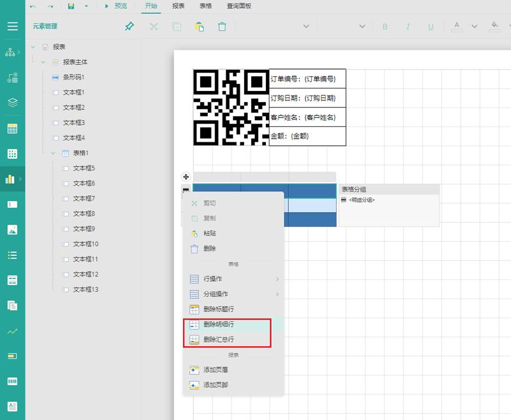The width and height of the screenshot is (511, 420).
Task: Open the font color dropdown arrow
Action: [474, 27]
